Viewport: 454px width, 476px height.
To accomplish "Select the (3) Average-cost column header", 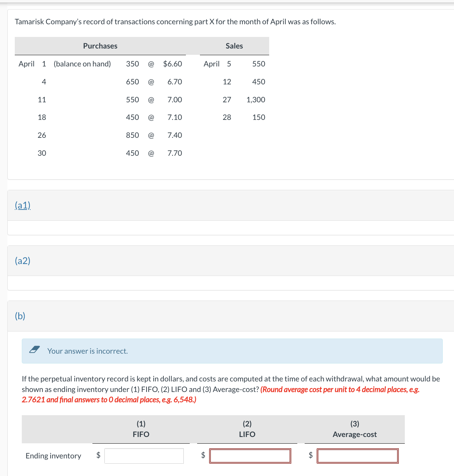I will [354, 429].
